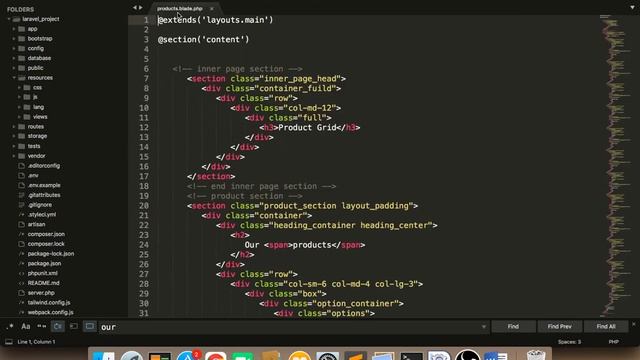The image size is (640, 360).
Task: Open the .env file
Action: [x=33, y=176]
